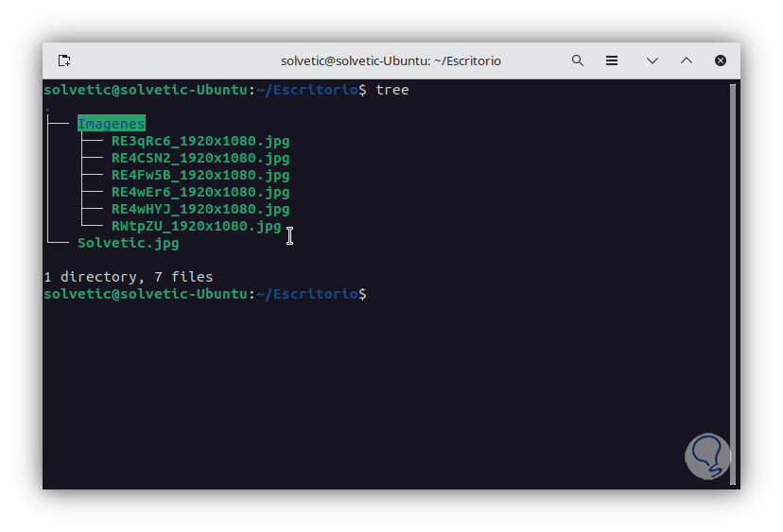Maximize the terminal window
This screenshot has height=532, width=783.
687,60
